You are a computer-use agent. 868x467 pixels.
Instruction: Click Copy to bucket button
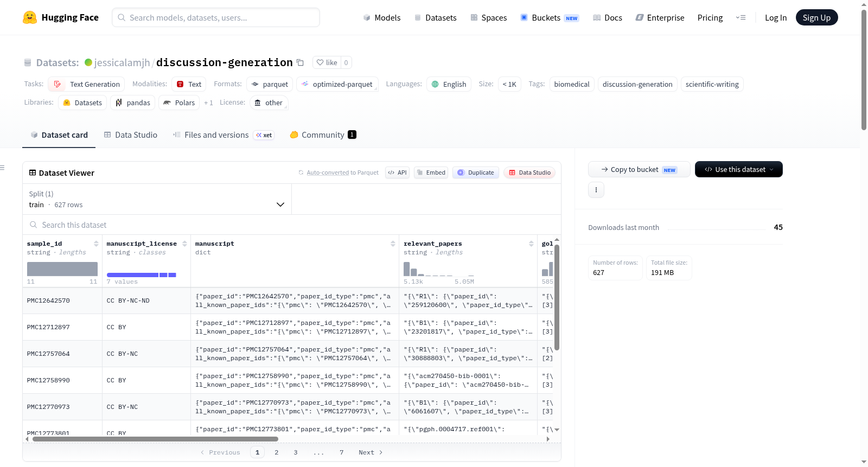coord(639,169)
